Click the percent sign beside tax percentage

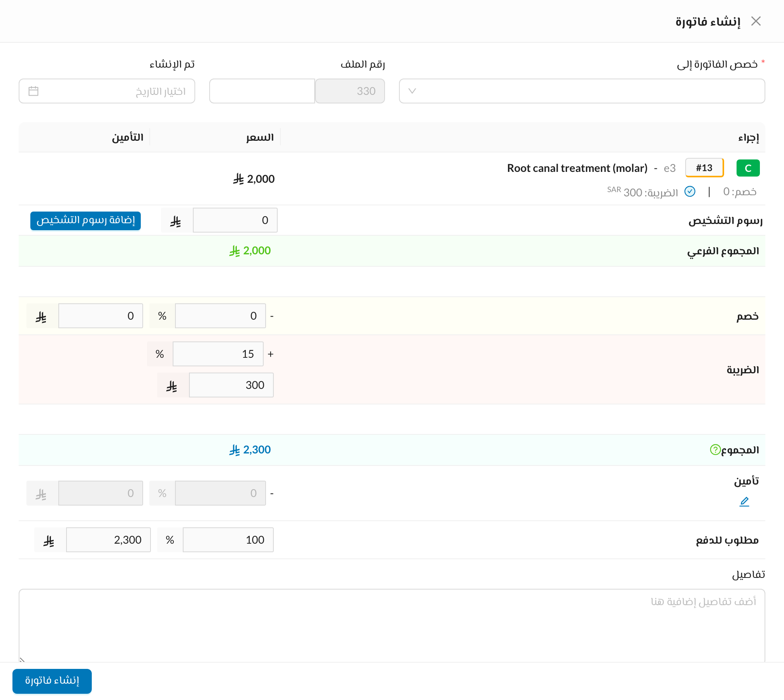click(160, 354)
